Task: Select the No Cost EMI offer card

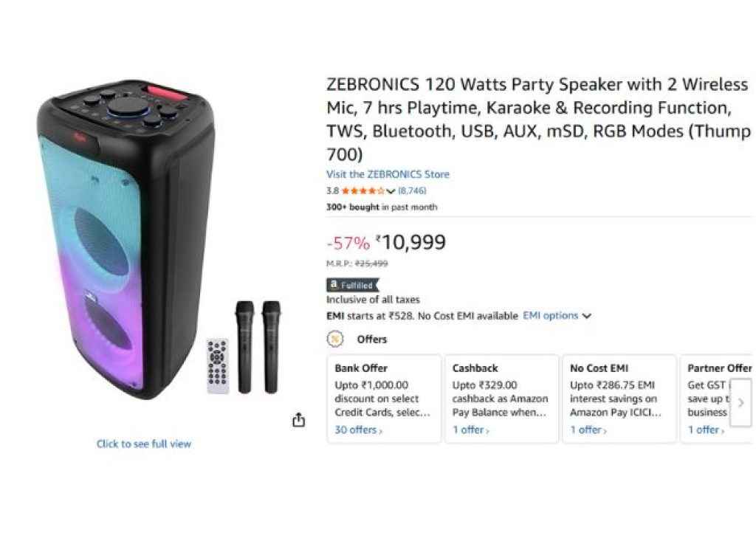Action: pos(619,399)
